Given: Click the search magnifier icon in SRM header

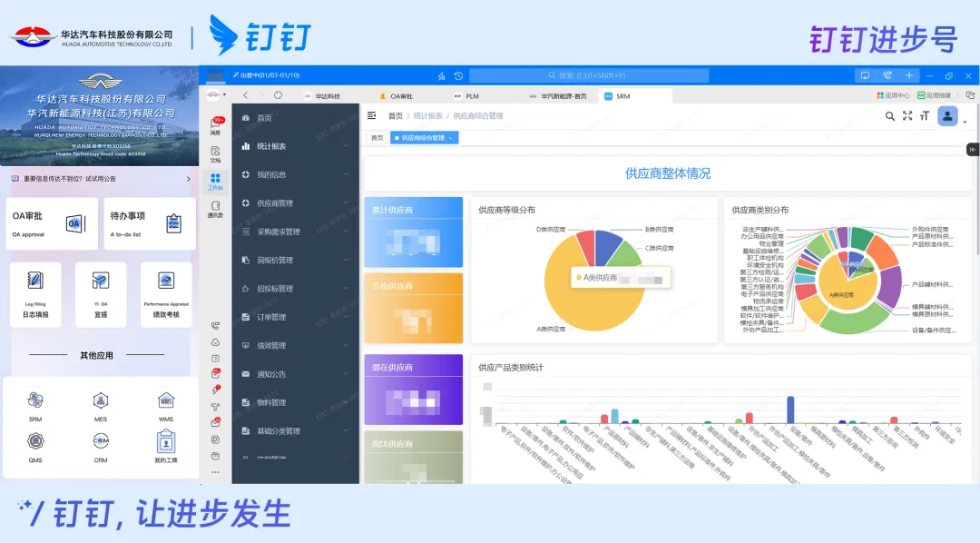Looking at the screenshot, I should coord(890,115).
